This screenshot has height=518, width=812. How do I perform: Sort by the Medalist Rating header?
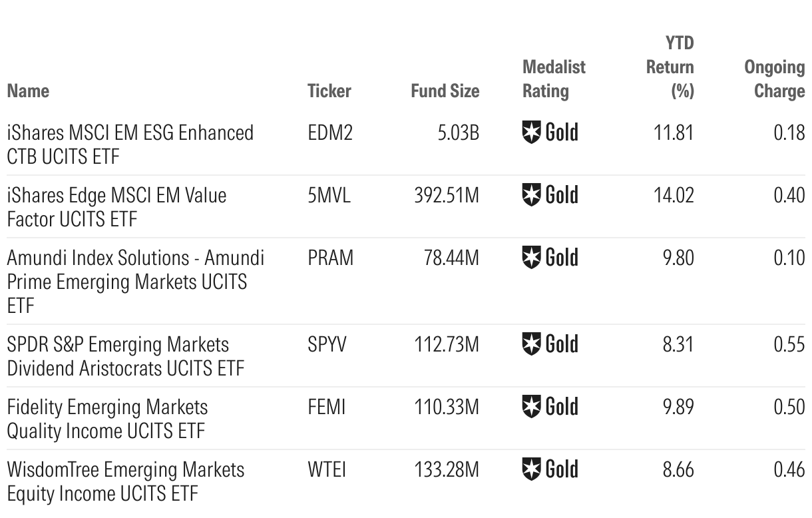(554, 79)
